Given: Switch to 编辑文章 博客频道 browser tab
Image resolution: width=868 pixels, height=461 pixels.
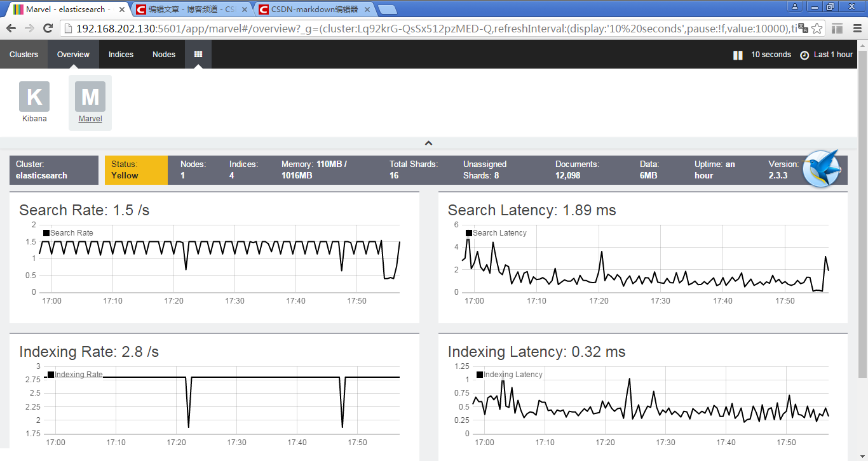Looking at the screenshot, I should pos(191,10).
